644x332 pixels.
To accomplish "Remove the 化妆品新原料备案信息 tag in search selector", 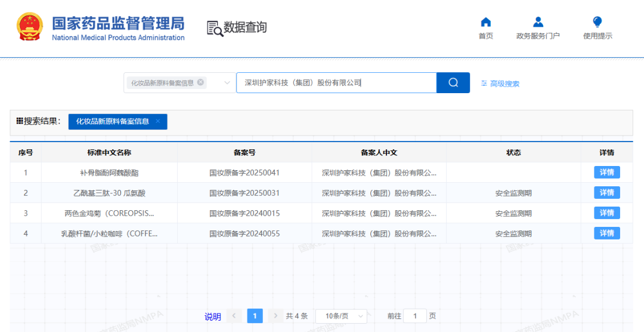I will (200, 82).
